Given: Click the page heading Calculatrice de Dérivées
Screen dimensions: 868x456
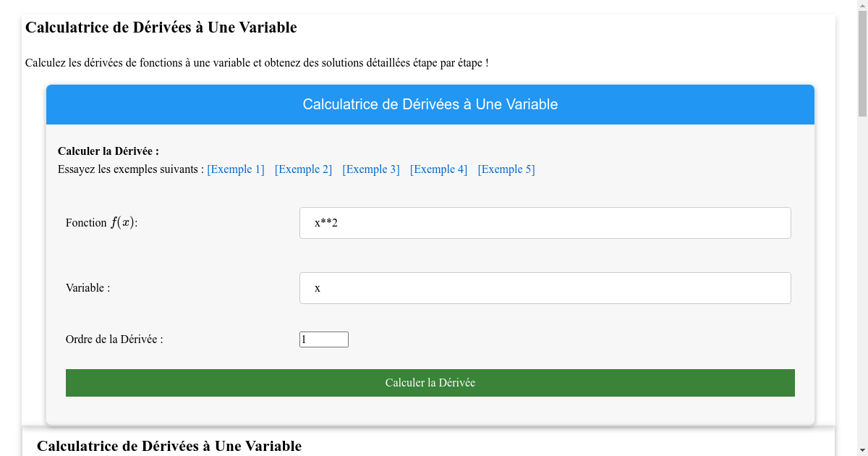Looking at the screenshot, I should click(x=161, y=27).
